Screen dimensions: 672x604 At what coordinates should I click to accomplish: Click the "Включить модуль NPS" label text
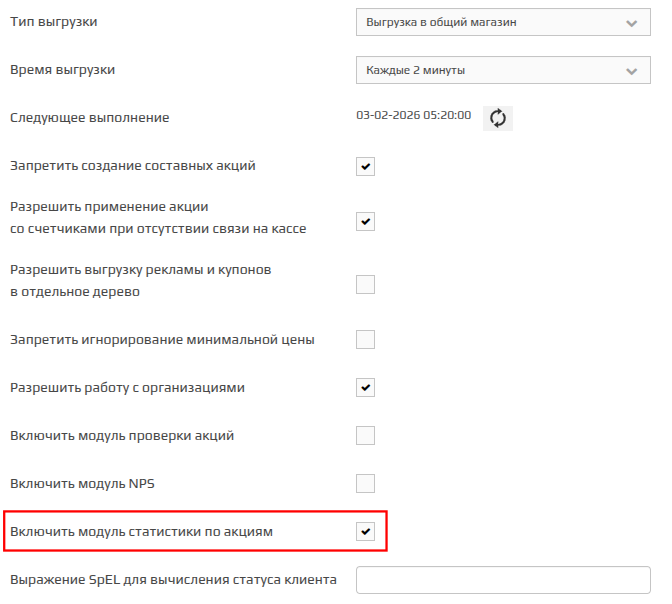tap(82, 484)
